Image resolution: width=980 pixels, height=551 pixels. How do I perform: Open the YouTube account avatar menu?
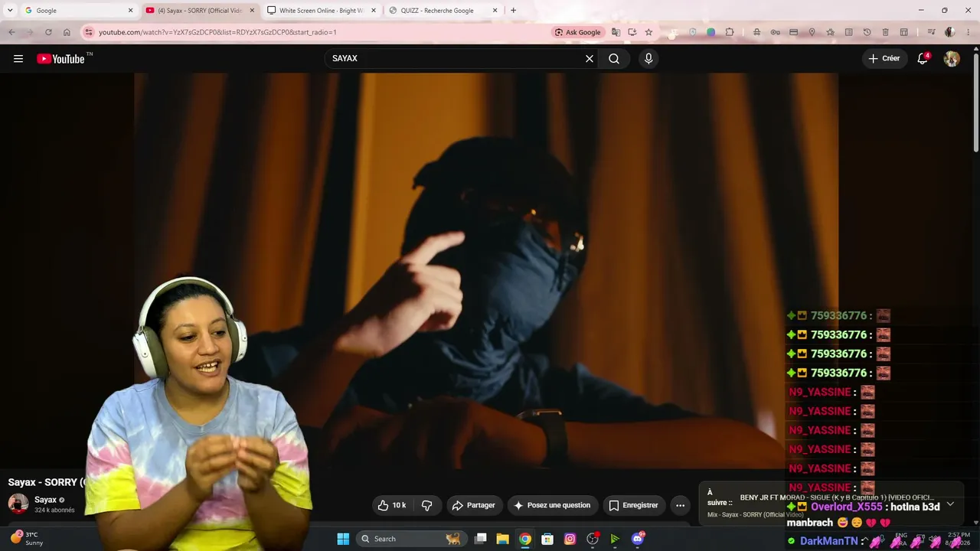pos(952,59)
